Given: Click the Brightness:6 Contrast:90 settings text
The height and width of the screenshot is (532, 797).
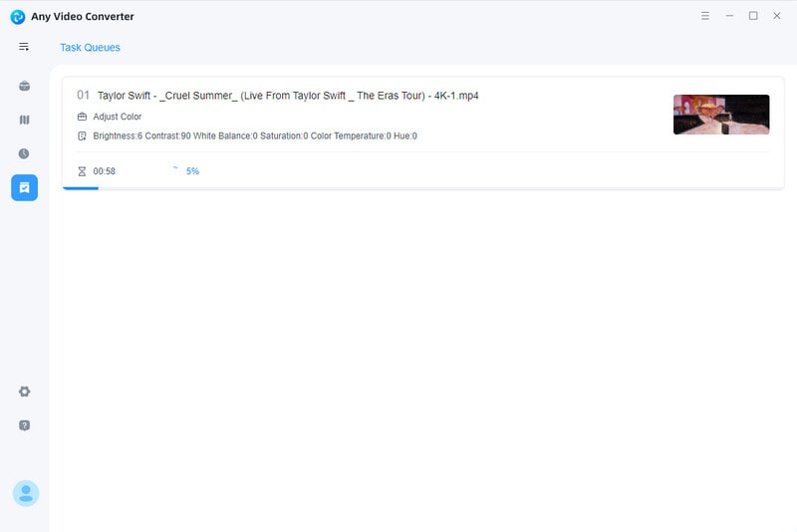Looking at the screenshot, I should pyautogui.click(x=255, y=135).
